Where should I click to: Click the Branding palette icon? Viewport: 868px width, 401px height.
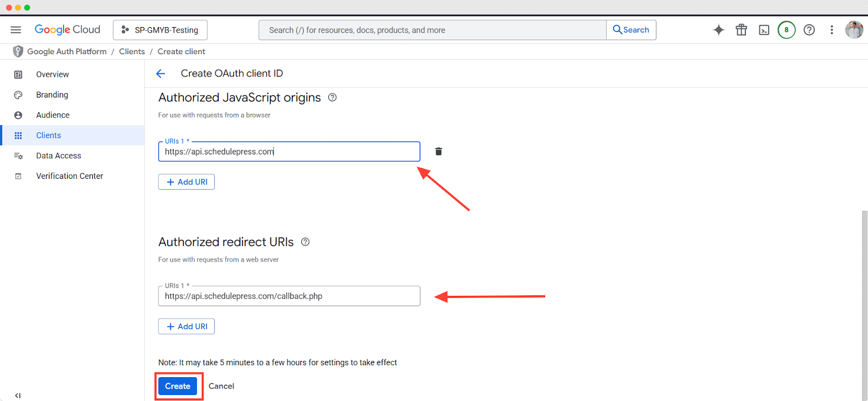18,95
